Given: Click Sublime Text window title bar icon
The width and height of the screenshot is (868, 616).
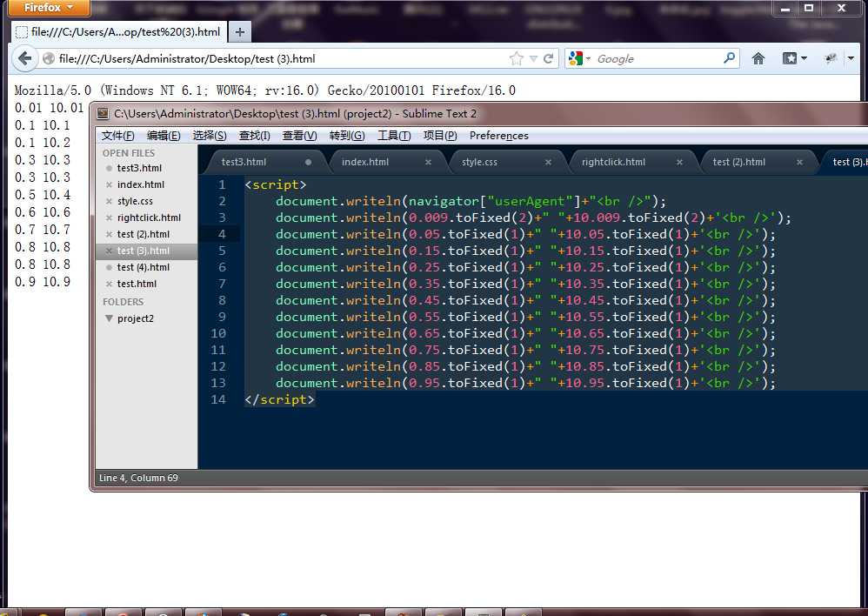Looking at the screenshot, I should [x=103, y=114].
